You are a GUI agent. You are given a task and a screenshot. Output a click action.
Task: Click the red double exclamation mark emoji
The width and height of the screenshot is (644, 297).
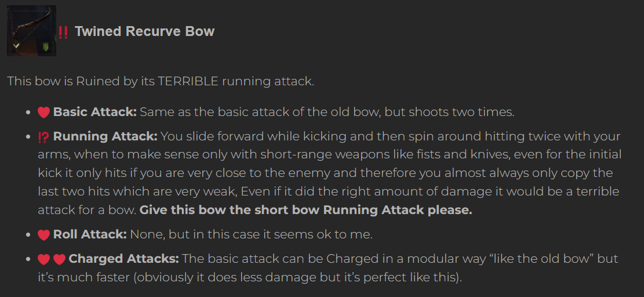[63, 32]
